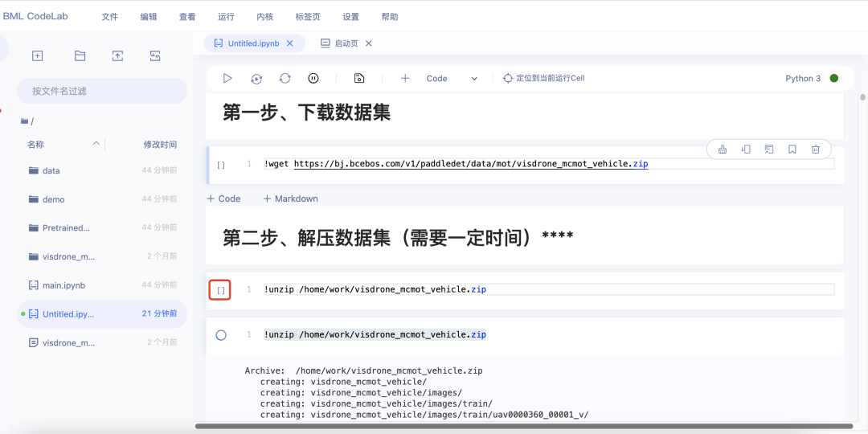Click the bookmark icon in cell toolbar
Image resolution: width=868 pixels, height=434 pixels.
point(792,149)
